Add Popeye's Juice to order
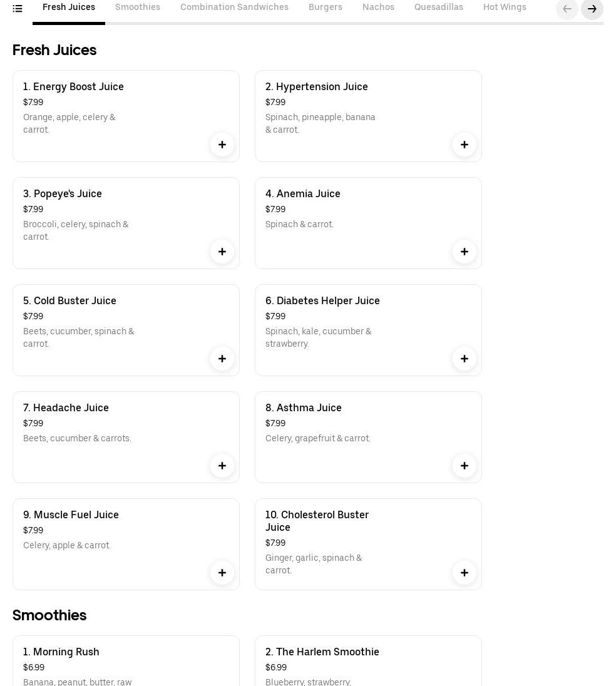The image size is (616, 686). pos(222,252)
